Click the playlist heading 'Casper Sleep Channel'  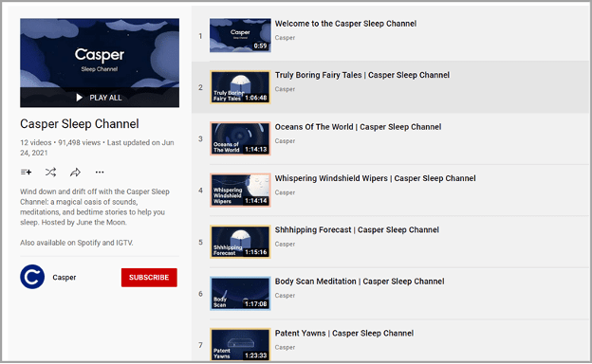pos(80,124)
